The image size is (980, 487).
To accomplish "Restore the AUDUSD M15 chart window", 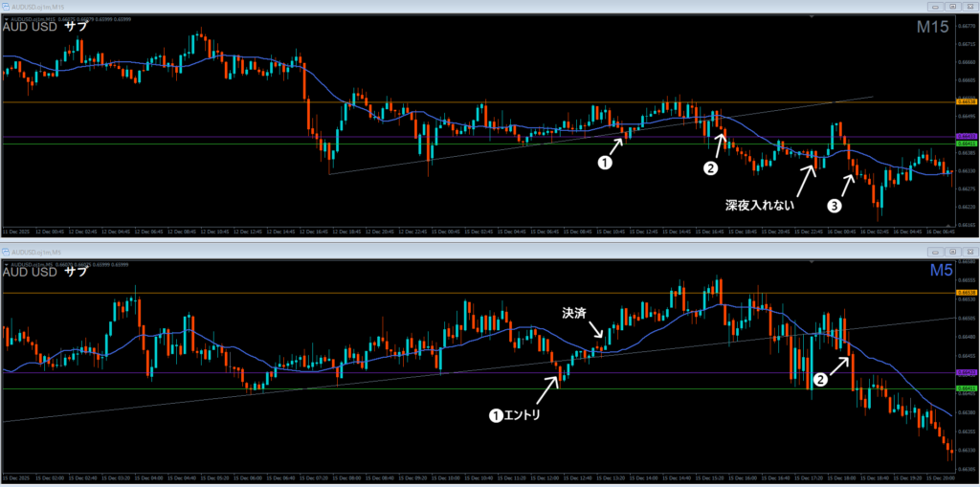I will coord(952,7).
